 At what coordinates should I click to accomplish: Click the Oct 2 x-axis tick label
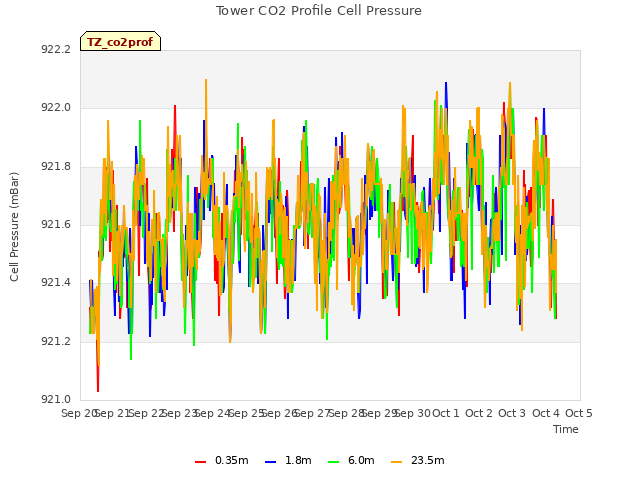[x=479, y=413]
